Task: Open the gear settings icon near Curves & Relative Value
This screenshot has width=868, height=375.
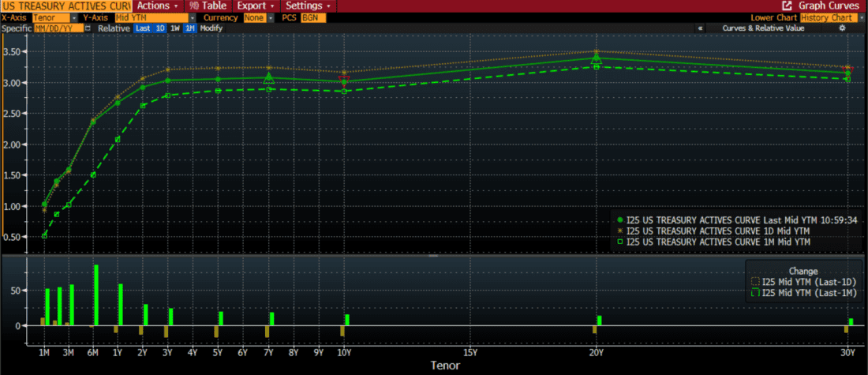Action: click(x=842, y=28)
